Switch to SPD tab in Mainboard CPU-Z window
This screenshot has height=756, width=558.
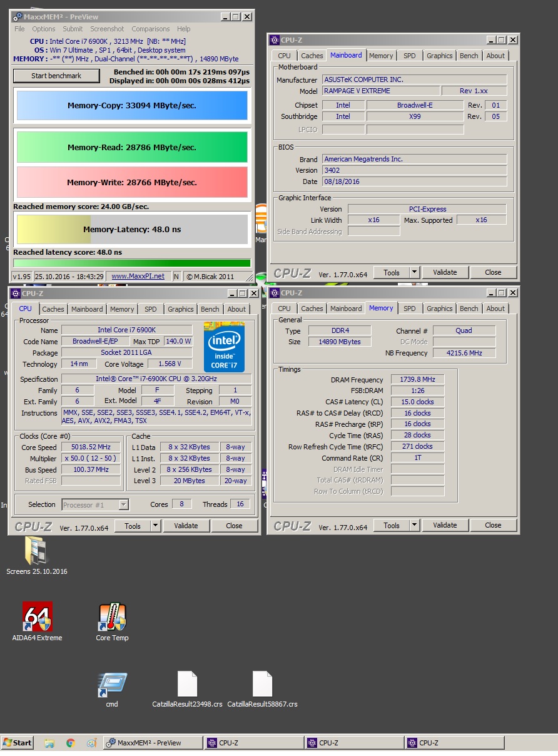tap(409, 56)
